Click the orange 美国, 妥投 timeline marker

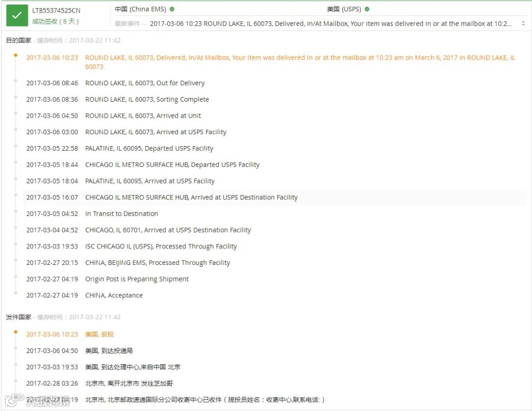(x=15, y=332)
